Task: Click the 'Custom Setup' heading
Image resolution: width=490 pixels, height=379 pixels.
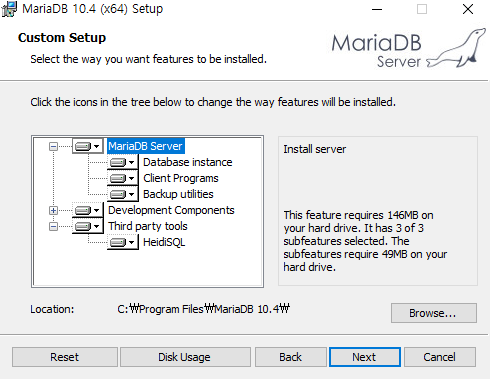Action: [62, 38]
